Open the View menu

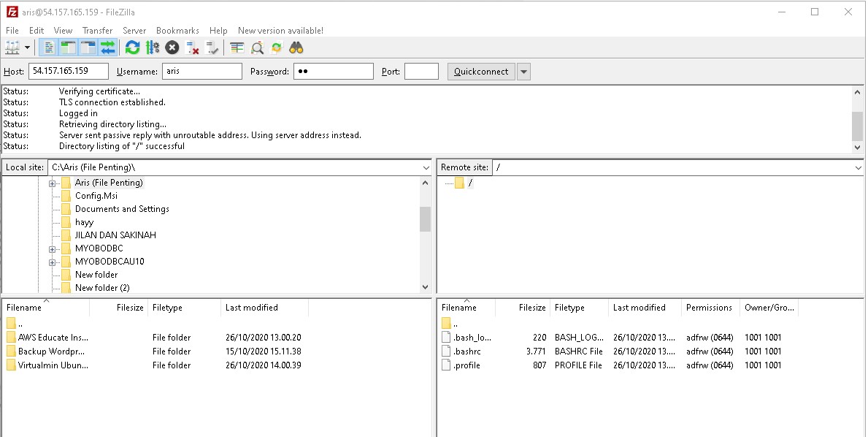[63, 31]
